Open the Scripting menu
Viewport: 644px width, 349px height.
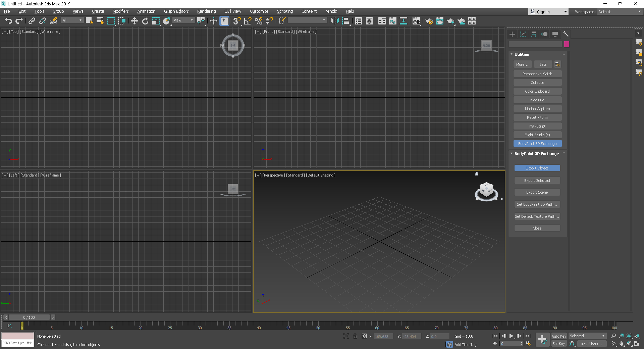coord(285,11)
